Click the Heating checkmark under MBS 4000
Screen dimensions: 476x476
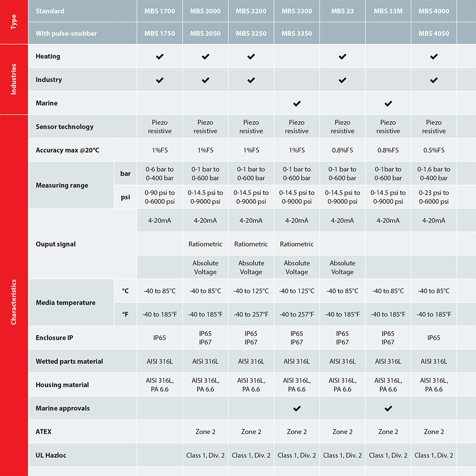coord(434,57)
